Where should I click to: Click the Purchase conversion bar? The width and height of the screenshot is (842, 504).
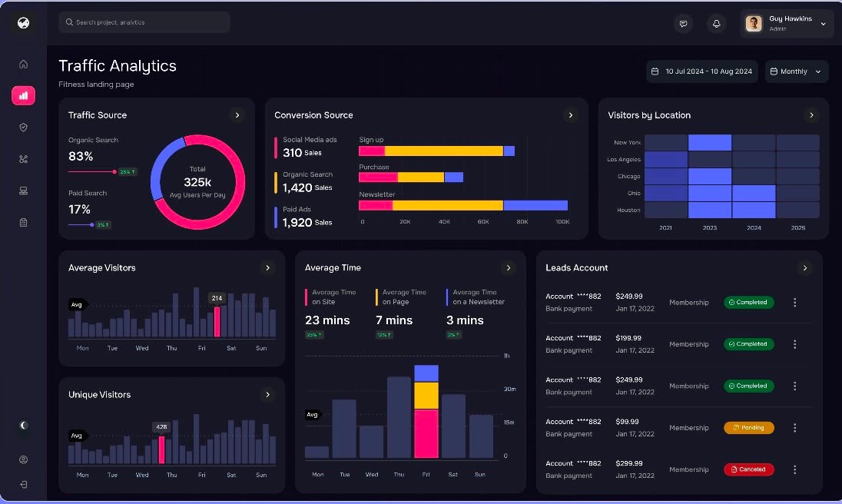[x=411, y=177]
